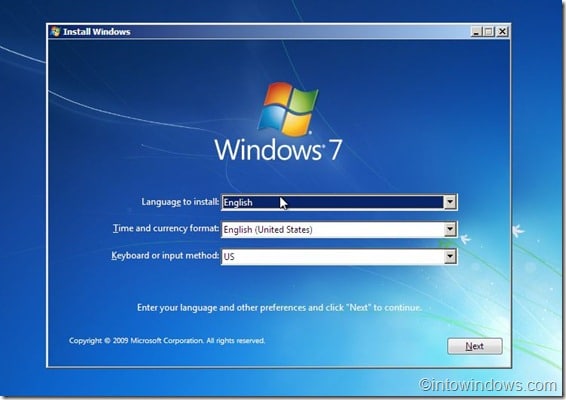Click the Windows 7 flag logo
Screen dimensions: 566x400
pyautogui.click(x=288, y=109)
